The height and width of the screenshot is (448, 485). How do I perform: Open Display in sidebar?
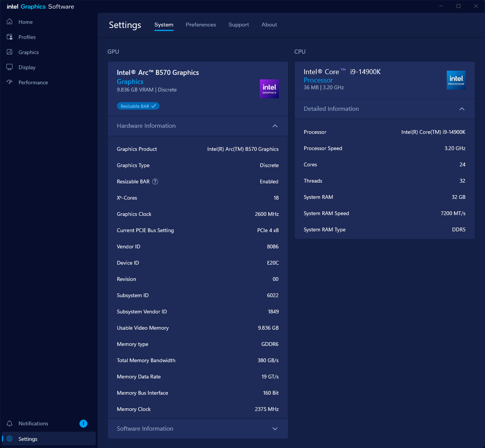tap(49, 67)
